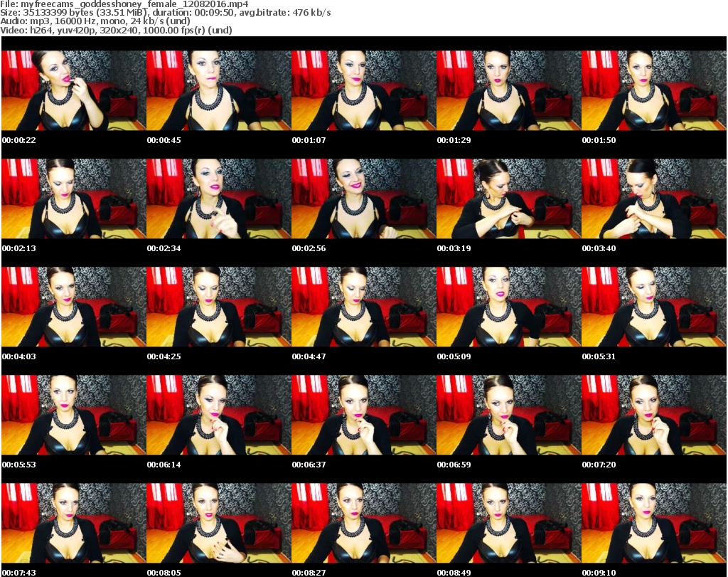Open the frame captured at 00:03:19

(508, 198)
